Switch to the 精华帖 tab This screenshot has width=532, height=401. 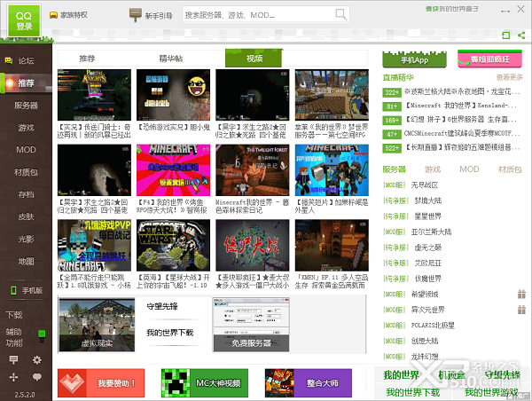[x=171, y=59]
